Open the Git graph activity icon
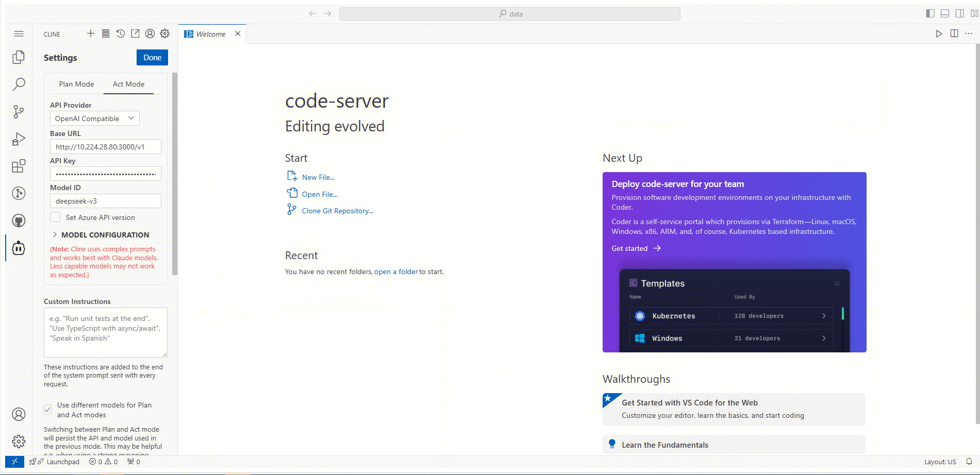Viewport: 980px width, 475px height. click(x=19, y=193)
